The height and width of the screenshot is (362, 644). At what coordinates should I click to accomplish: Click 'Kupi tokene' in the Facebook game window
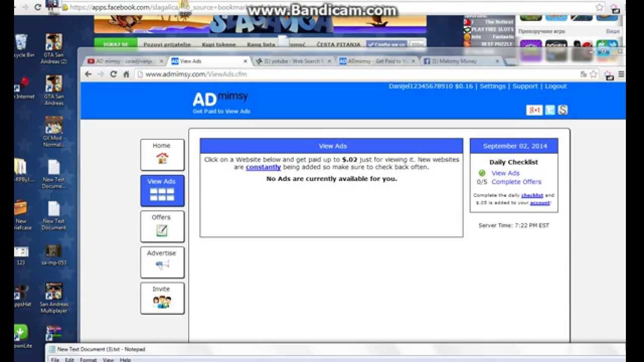[x=219, y=44]
